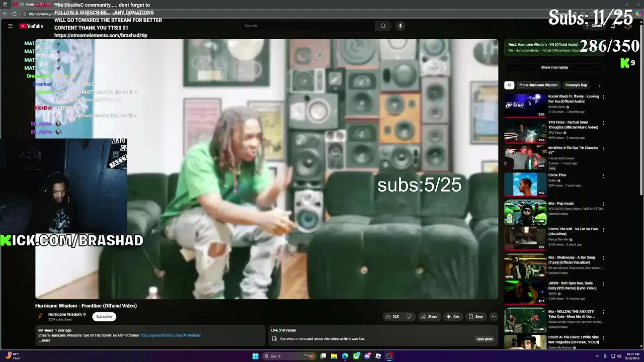
Task: Open options menu for Come Thru
Action: point(603,175)
